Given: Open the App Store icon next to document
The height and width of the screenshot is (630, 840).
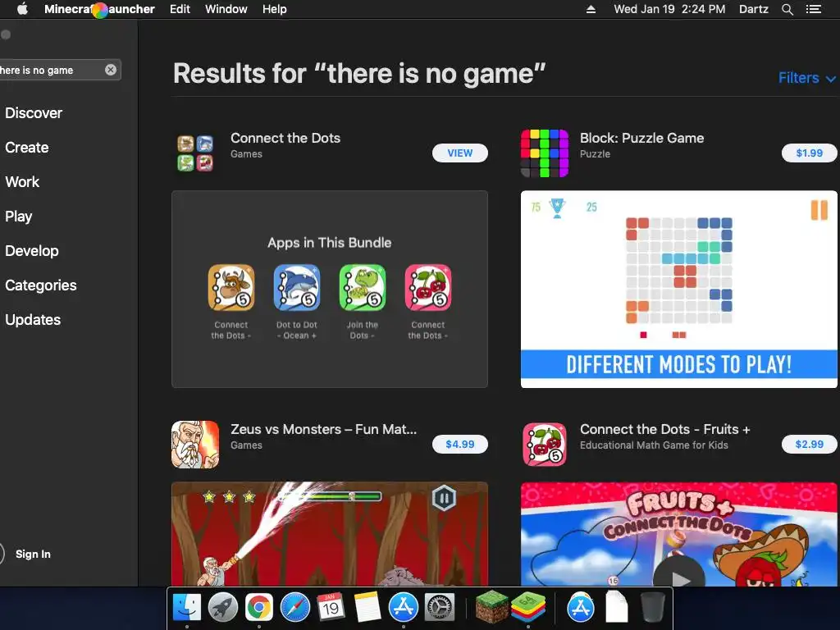Looking at the screenshot, I should pyautogui.click(x=580, y=608).
